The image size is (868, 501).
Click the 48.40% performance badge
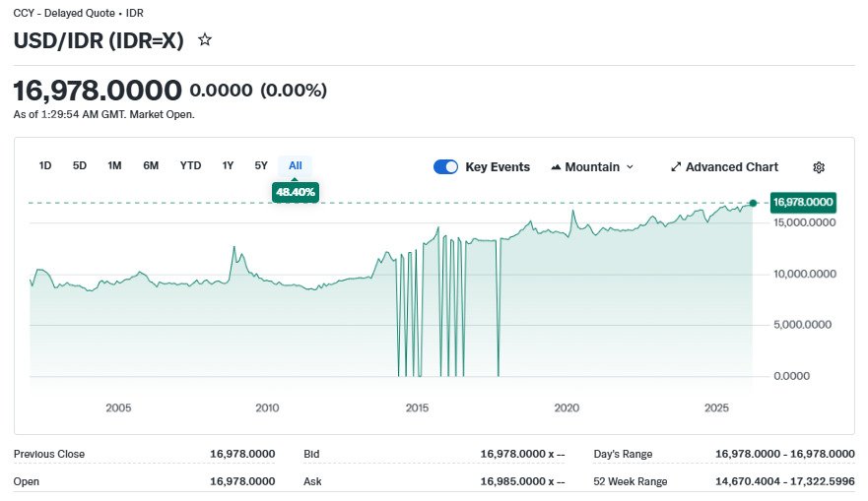(x=296, y=192)
